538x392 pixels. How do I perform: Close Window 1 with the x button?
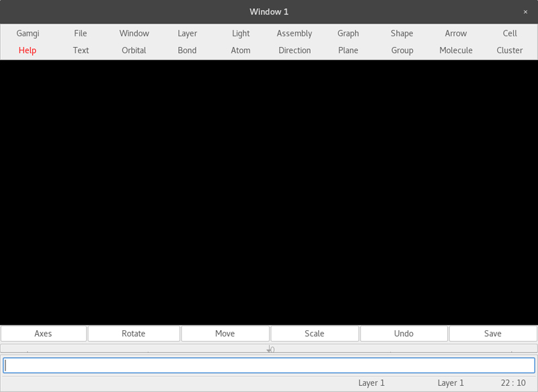(525, 11)
